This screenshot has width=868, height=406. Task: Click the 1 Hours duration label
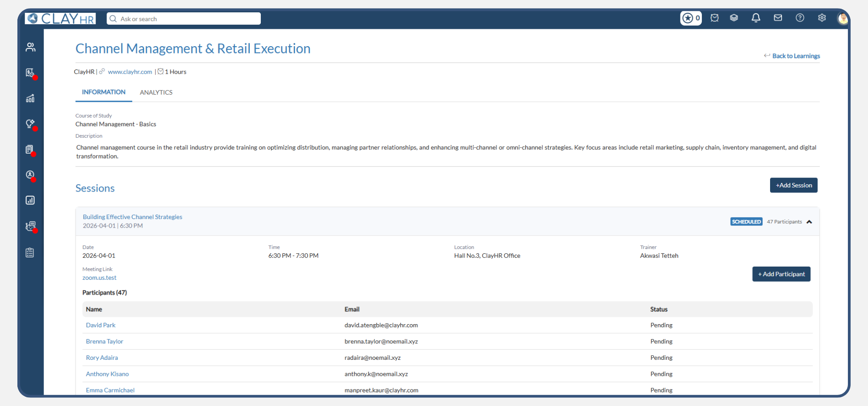click(175, 72)
